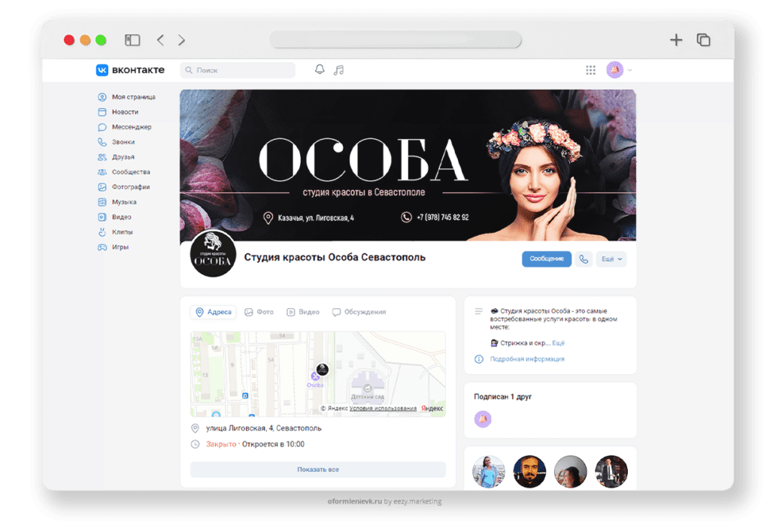Click the Сообщение button
Screen dimensions: 770x532
tap(547, 258)
